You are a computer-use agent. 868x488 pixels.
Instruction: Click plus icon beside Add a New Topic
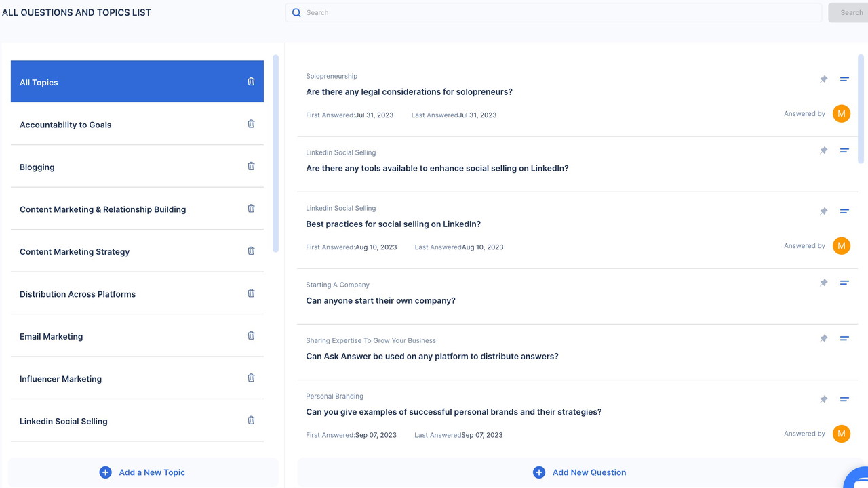click(105, 472)
